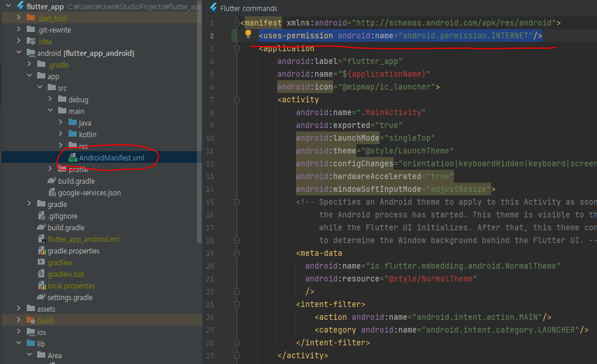Select google-services.json in project tree
Image resolution: width=597 pixels, height=364 pixels.
(x=90, y=192)
